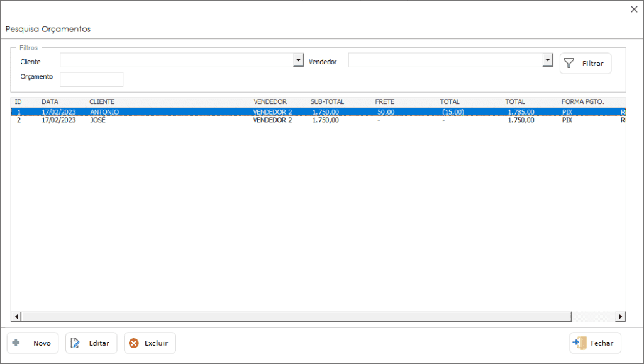Viewport: 644px width, 364px height.
Task: Click the exit door icon on Fechar
Action: (579, 343)
